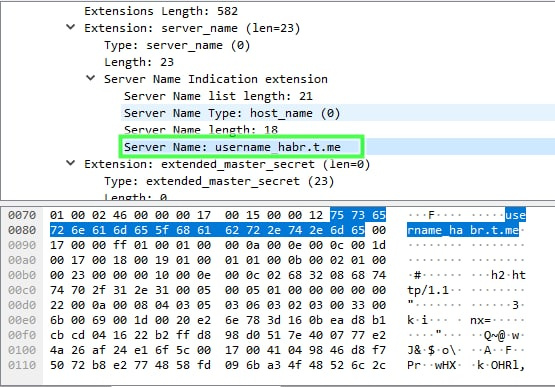Click highlighted hex byte 75 in row 0070
Viewport: 555px width, 387px height.
click(x=337, y=215)
